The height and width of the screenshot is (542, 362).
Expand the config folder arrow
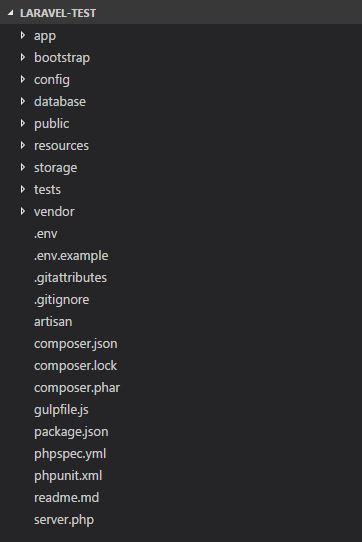(23, 80)
